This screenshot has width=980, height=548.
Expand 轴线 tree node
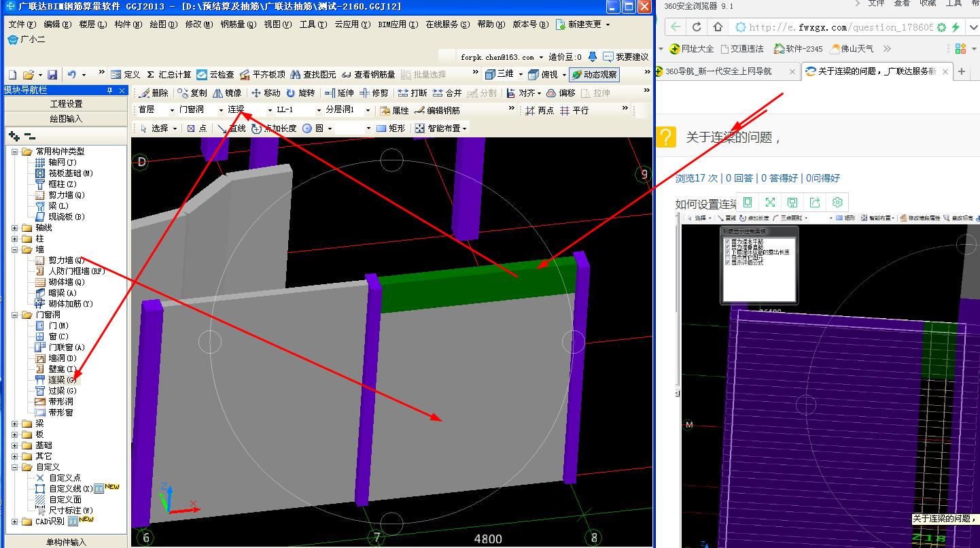click(x=15, y=228)
